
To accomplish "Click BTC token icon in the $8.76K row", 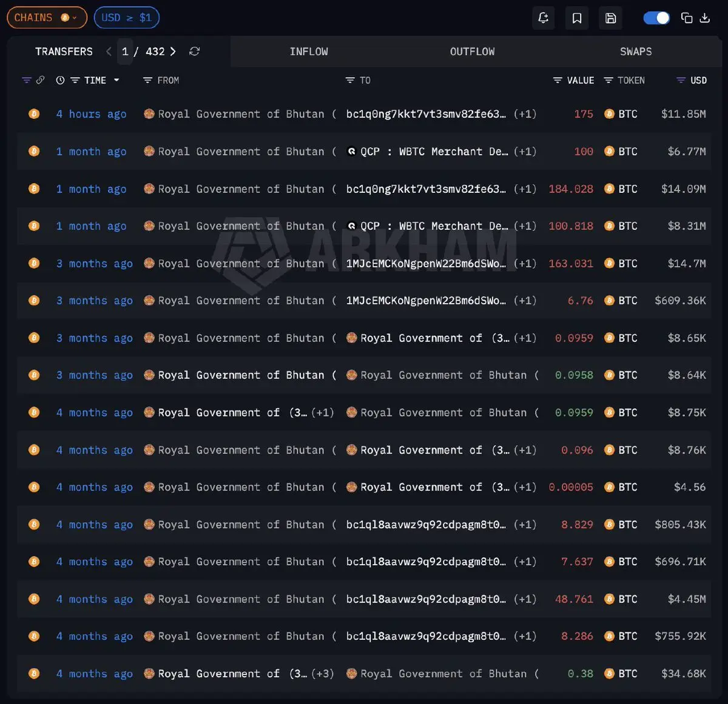I will 609,450.
